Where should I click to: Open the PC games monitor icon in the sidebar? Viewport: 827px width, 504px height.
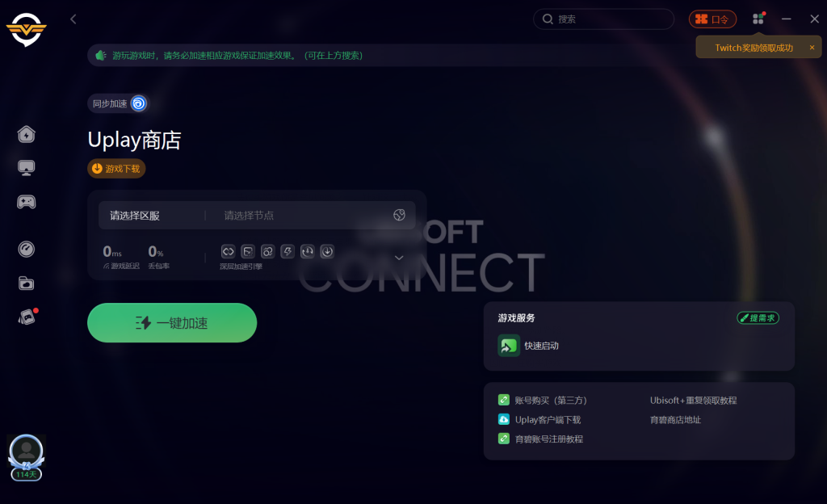coord(27,168)
